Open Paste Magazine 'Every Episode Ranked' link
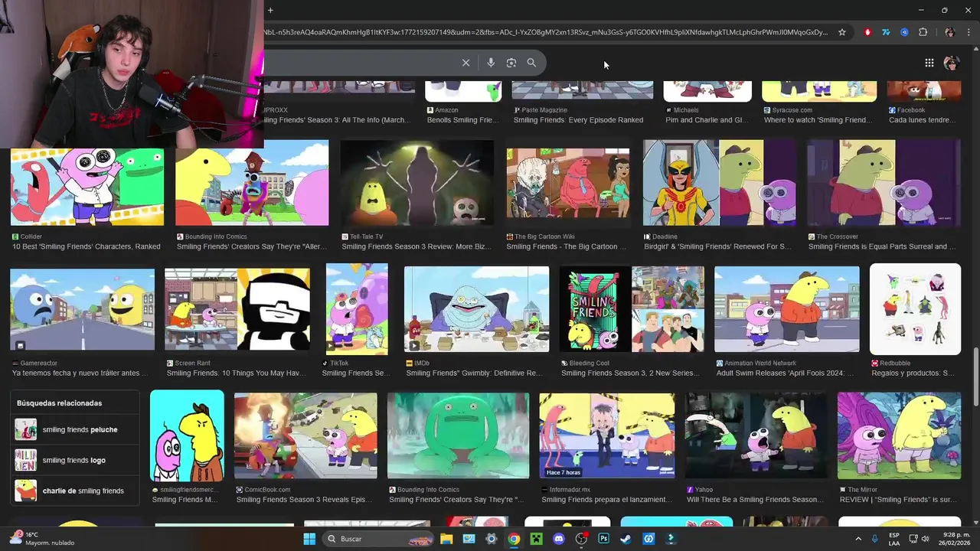Image resolution: width=980 pixels, height=551 pixels. tap(578, 120)
